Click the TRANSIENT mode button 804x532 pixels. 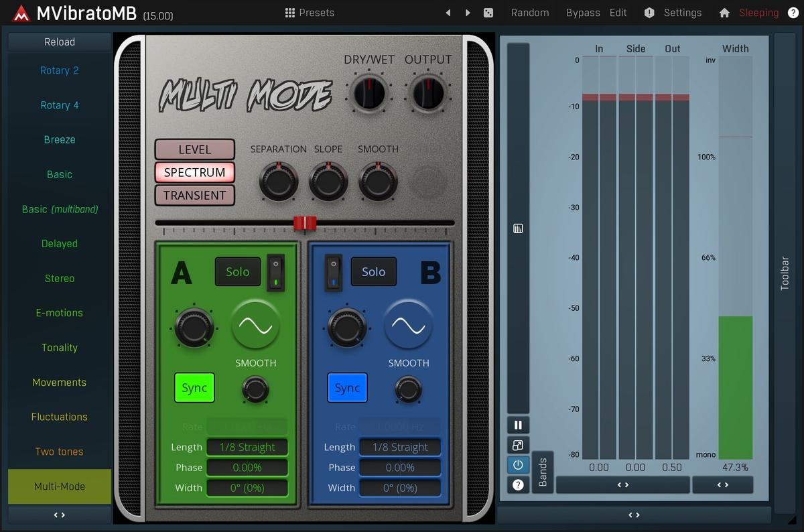coord(194,196)
